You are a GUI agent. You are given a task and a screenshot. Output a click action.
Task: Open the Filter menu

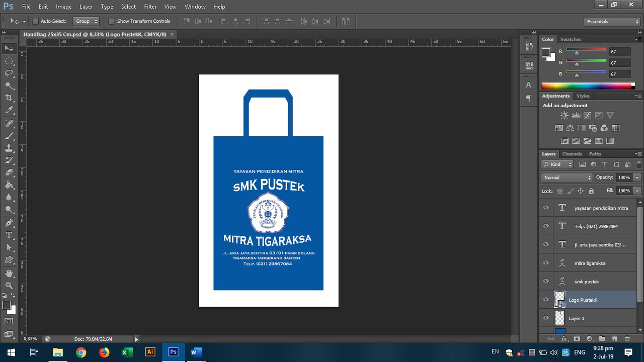click(x=150, y=7)
